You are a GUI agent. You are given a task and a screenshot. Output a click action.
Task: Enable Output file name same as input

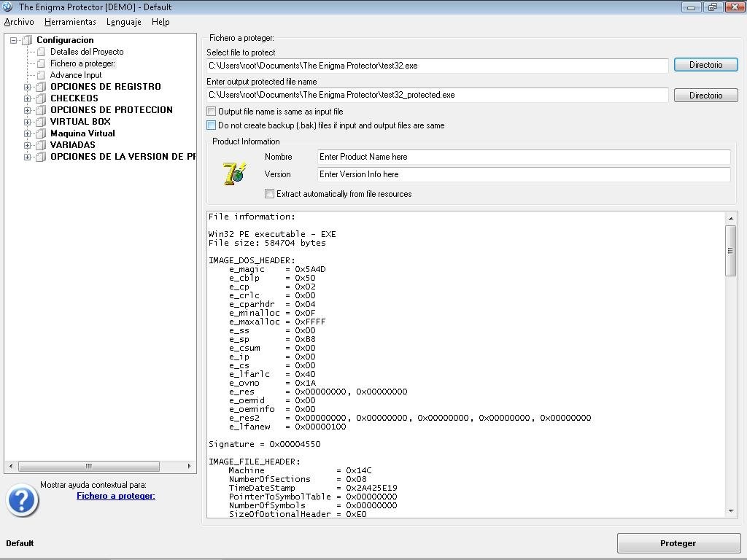click(211, 112)
